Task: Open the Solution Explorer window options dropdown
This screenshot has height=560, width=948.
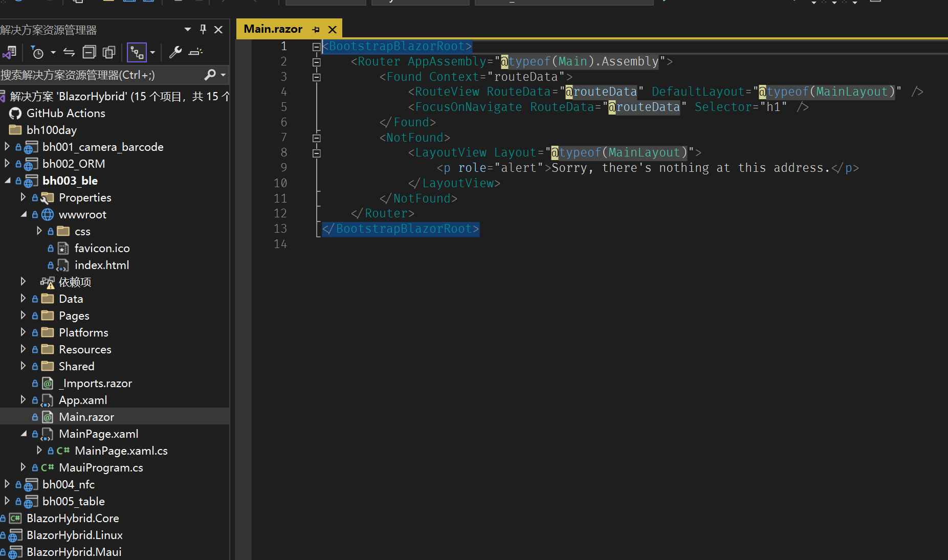Action: tap(187, 30)
